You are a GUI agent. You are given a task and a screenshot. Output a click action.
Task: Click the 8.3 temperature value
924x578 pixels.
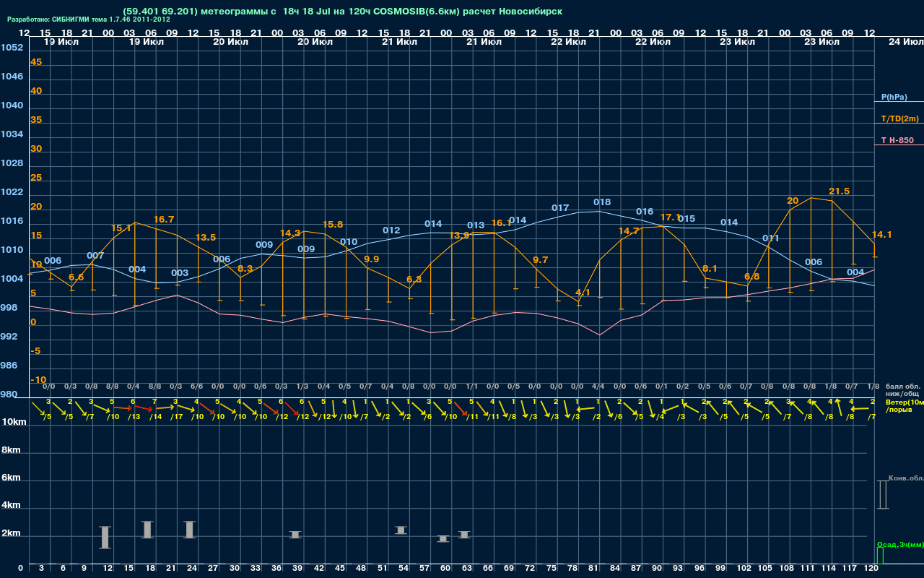coord(245,268)
